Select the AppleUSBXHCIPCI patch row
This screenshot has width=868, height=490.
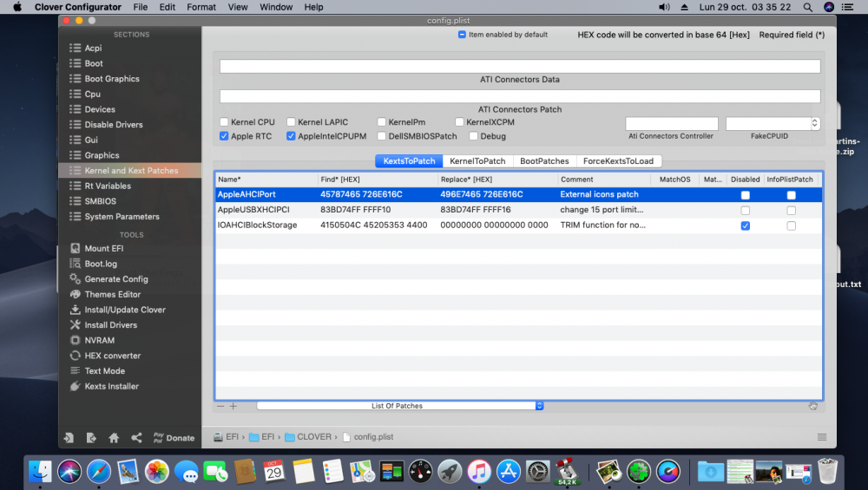[x=519, y=210]
